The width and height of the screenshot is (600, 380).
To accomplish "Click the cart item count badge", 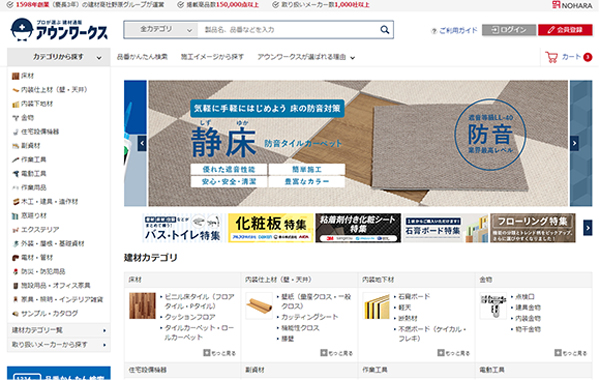I will pyautogui.click(x=587, y=57).
